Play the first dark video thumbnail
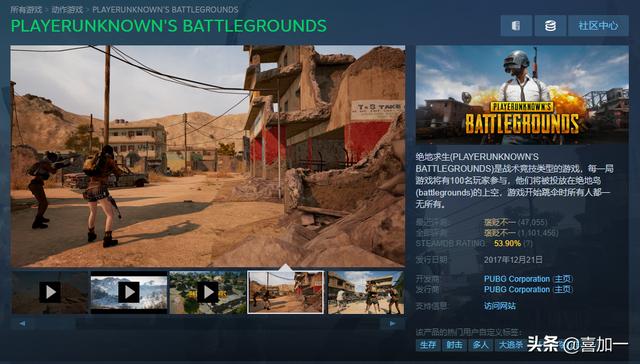 50,292
